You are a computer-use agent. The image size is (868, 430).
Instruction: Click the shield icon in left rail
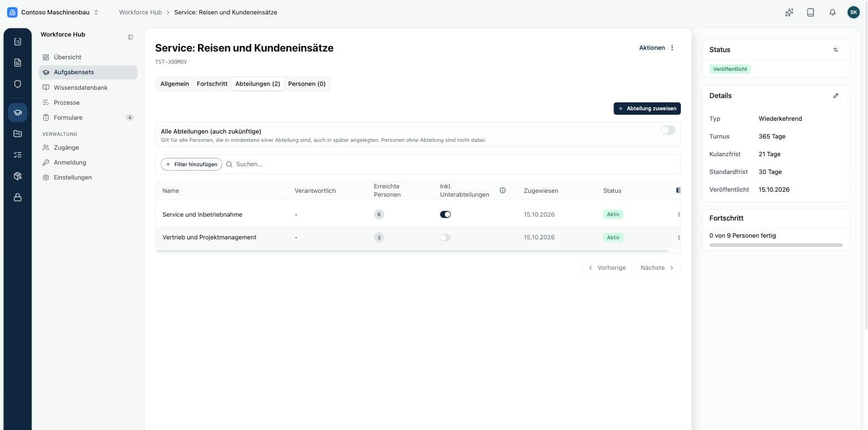click(18, 84)
